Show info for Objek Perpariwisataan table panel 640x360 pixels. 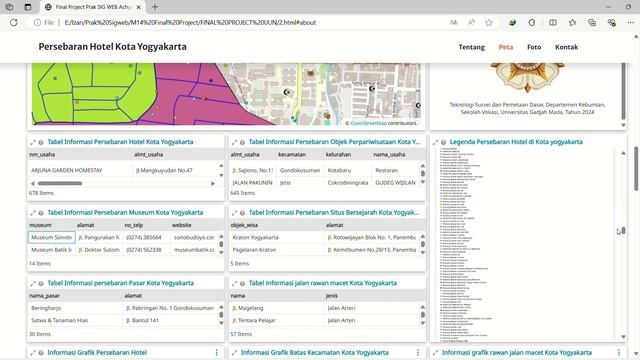tap(242, 142)
